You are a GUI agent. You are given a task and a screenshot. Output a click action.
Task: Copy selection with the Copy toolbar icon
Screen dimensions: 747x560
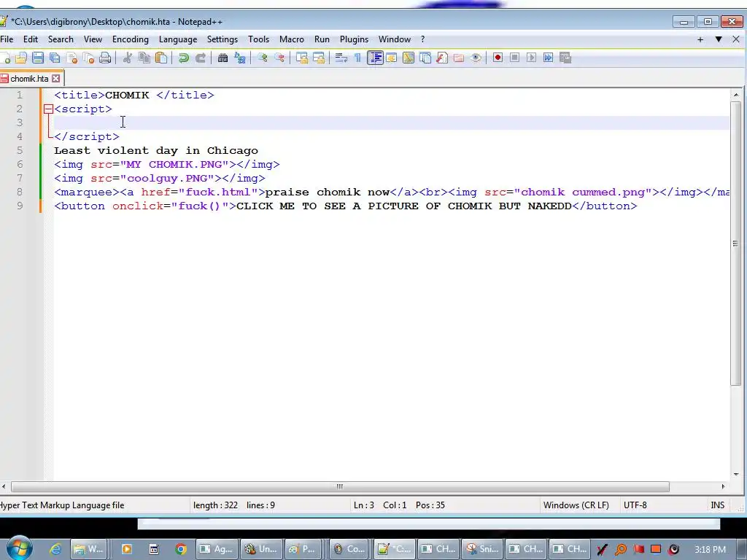click(x=144, y=58)
